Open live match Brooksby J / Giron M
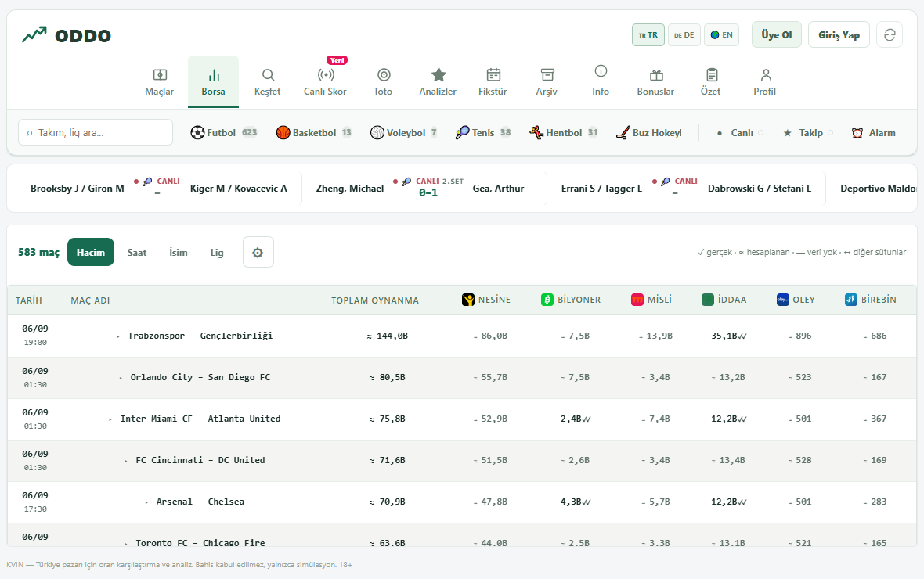 158,189
